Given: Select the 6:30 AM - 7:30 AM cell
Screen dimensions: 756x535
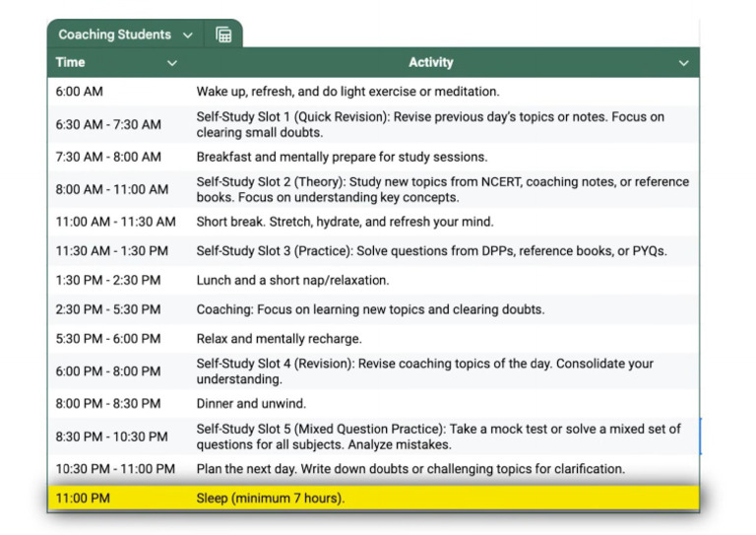Looking at the screenshot, I should click(118, 124).
